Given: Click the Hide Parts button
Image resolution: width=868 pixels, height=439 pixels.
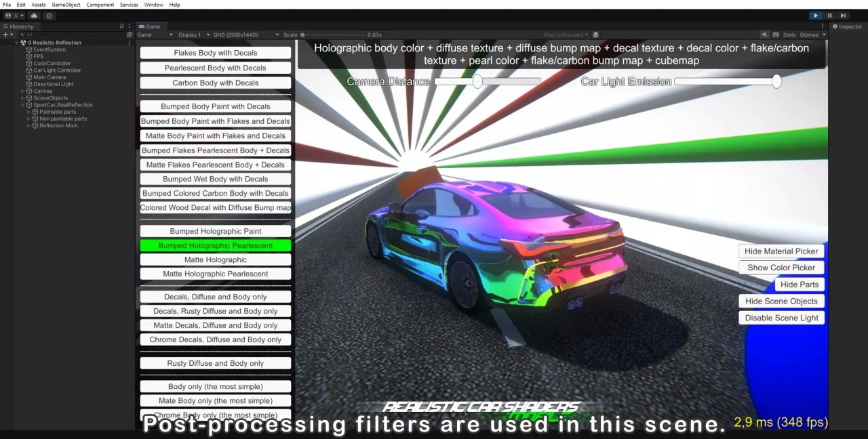Looking at the screenshot, I should point(800,285).
